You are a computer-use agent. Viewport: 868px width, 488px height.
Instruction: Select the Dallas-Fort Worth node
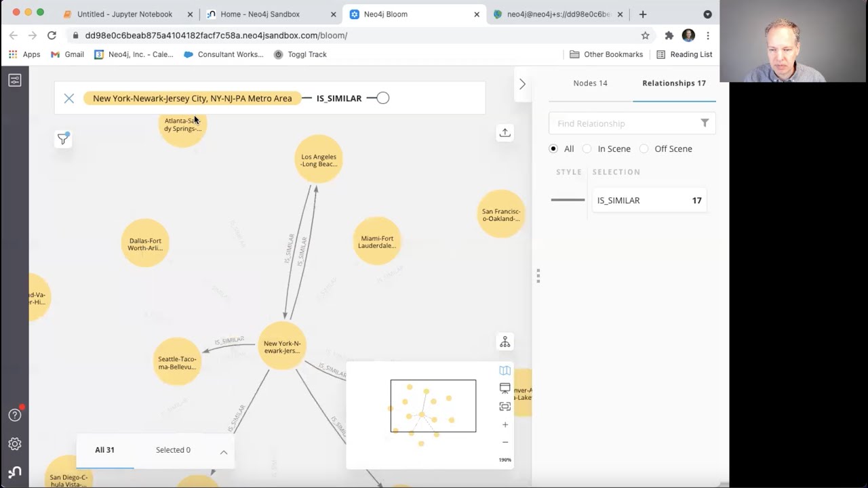pos(145,243)
